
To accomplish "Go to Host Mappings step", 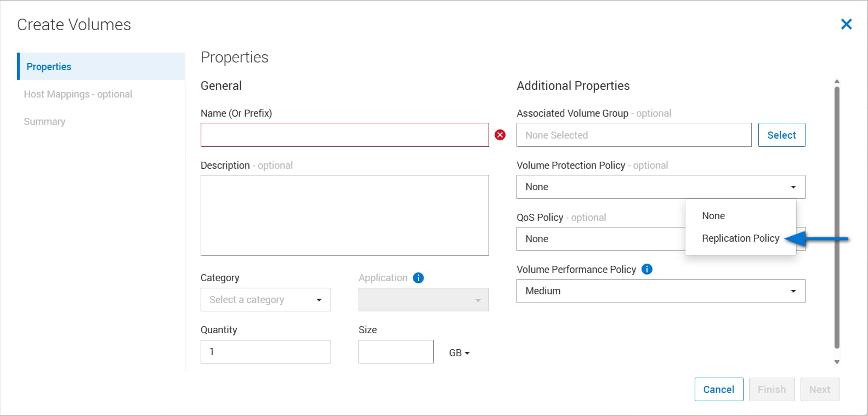I will tap(78, 94).
